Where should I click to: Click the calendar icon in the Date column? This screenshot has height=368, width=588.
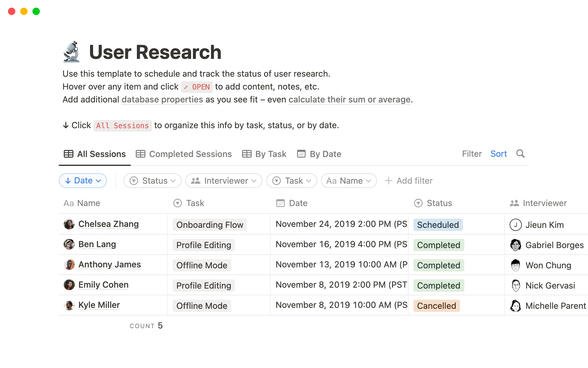tap(280, 203)
